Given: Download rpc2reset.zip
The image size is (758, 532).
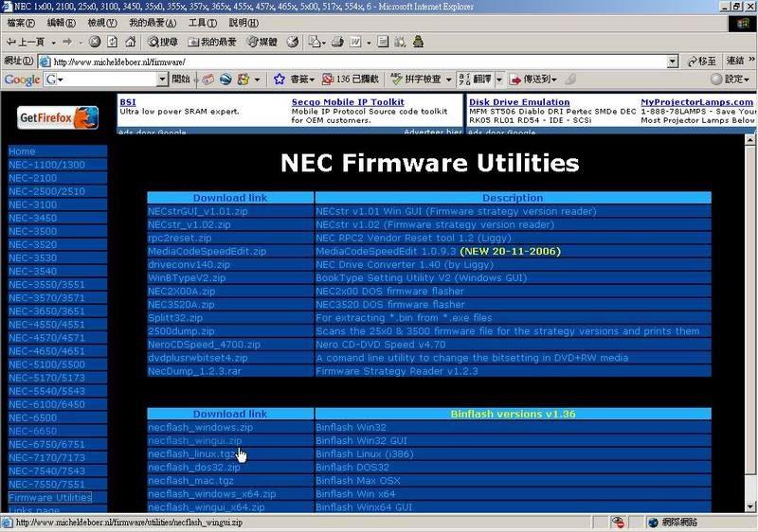Looking at the screenshot, I should pos(180,238).
